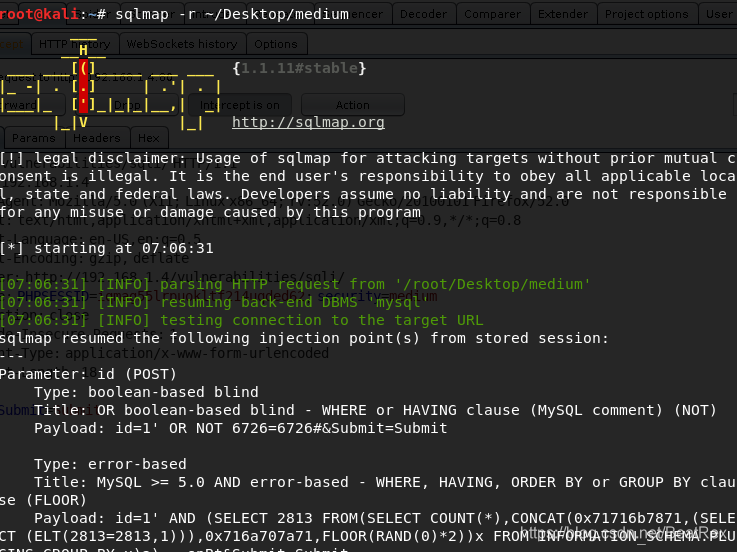Click the 'Parameter: id (POST)' line
The image size is (737, 552).
[88, 374]
